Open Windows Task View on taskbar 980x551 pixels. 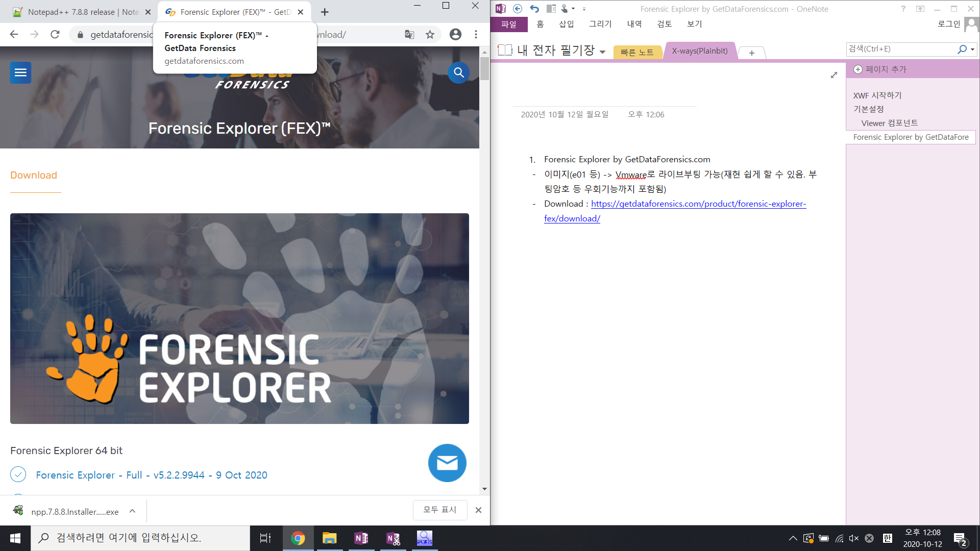(265, 538)
